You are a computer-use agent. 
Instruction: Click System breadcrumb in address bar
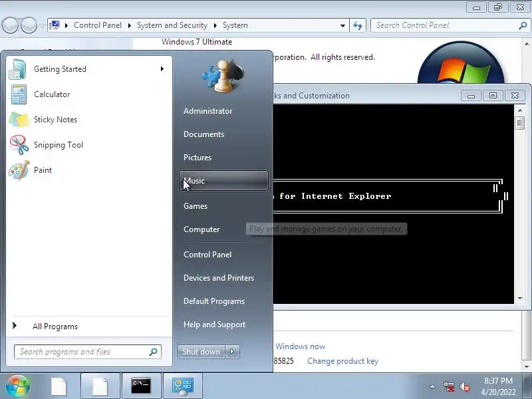235,25
